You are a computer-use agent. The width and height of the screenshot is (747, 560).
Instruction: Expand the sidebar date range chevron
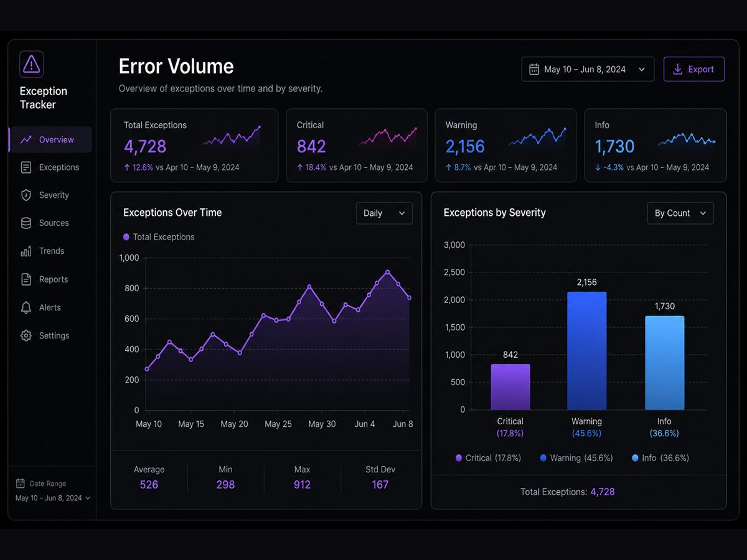click(x=88, y=498)
